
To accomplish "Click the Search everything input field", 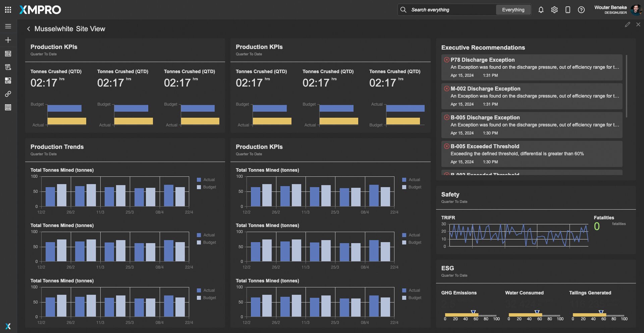I will pos(449,10).
